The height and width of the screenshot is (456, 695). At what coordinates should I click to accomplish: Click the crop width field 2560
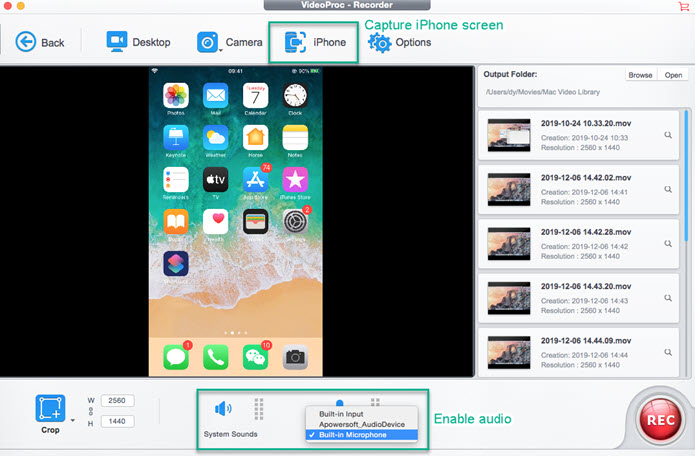coord(117,401)
